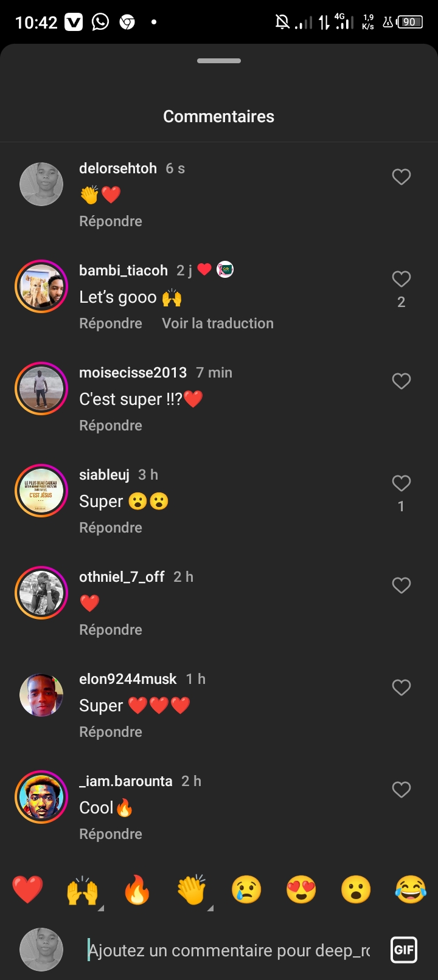Insert tears of joy emoji reaction
Screen dimensions: 438x980
click(411, 890)
